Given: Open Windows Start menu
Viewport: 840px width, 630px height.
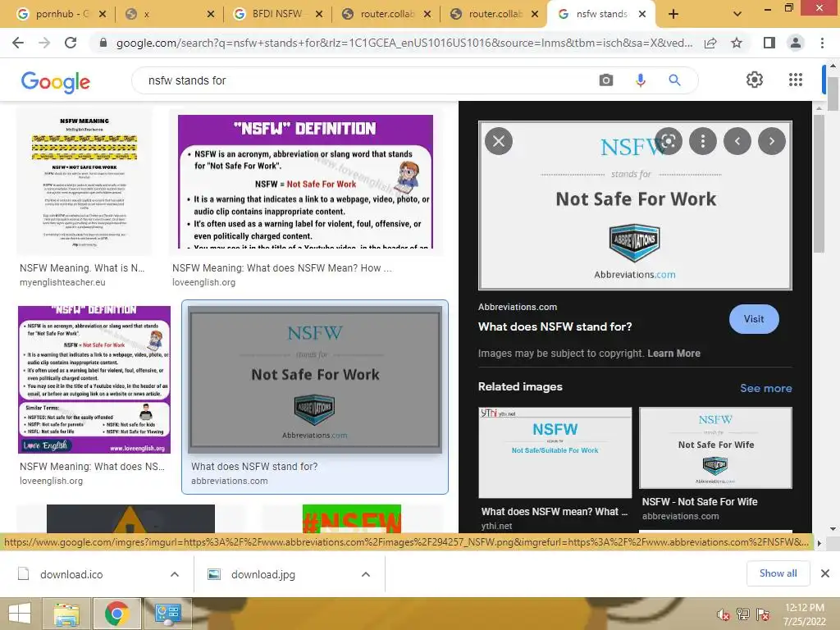Looking at the screenshot, I should [x=21, y=614].
